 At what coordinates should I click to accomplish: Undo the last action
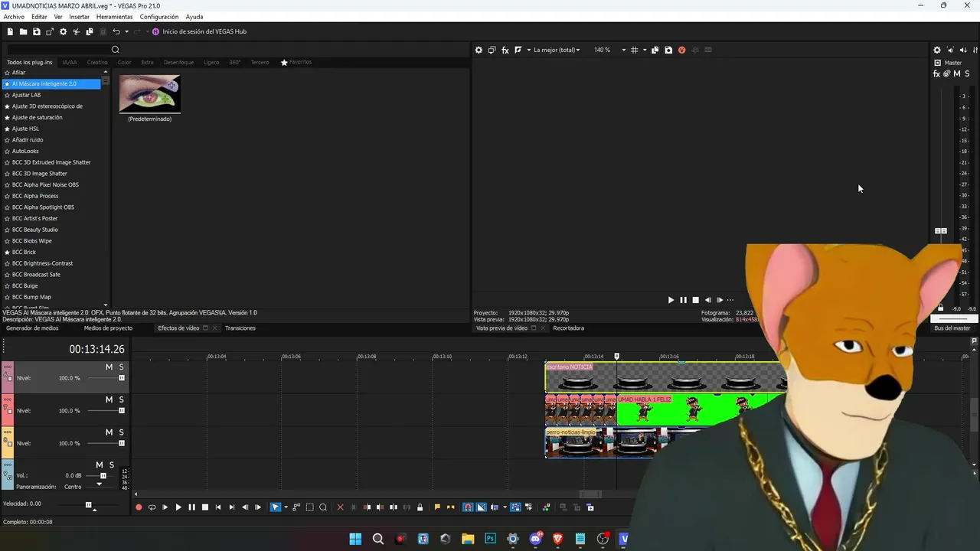[x=116, y=31]
